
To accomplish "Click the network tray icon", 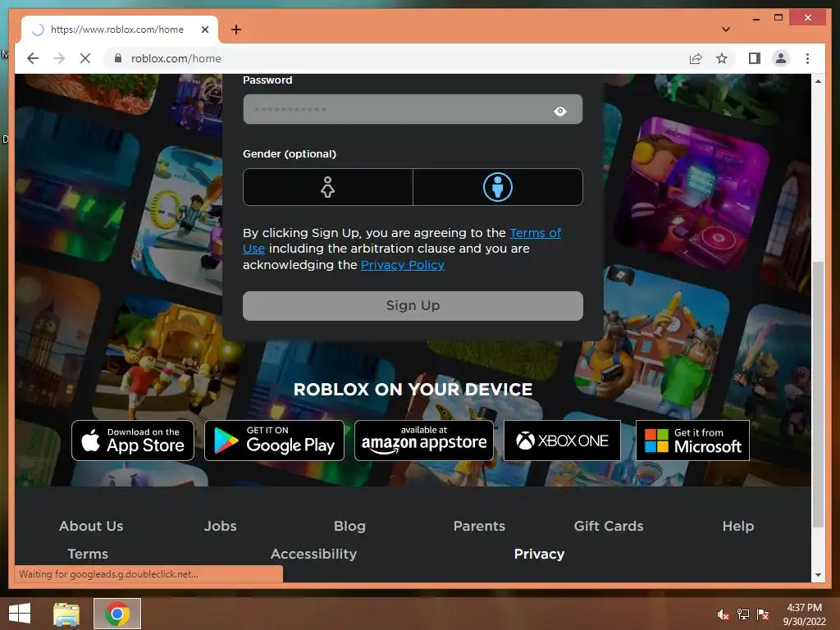I will [743, 614].
